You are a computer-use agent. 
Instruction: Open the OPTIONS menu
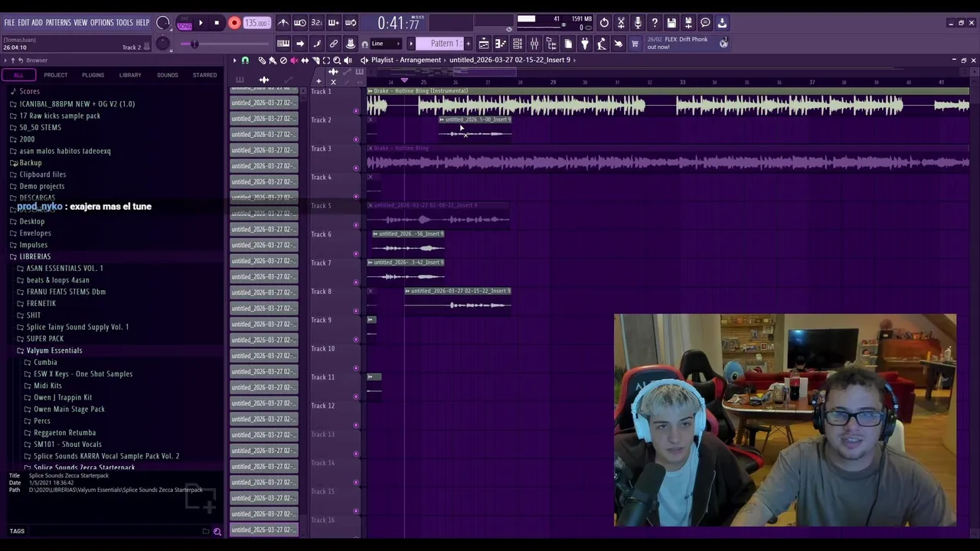pos(102,23)
